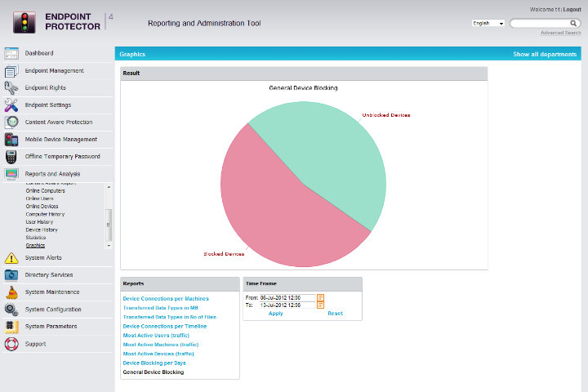Viewport: 588px width, 392px height.
Task: Click the Apply time frame button
Action: click(276, 314)
